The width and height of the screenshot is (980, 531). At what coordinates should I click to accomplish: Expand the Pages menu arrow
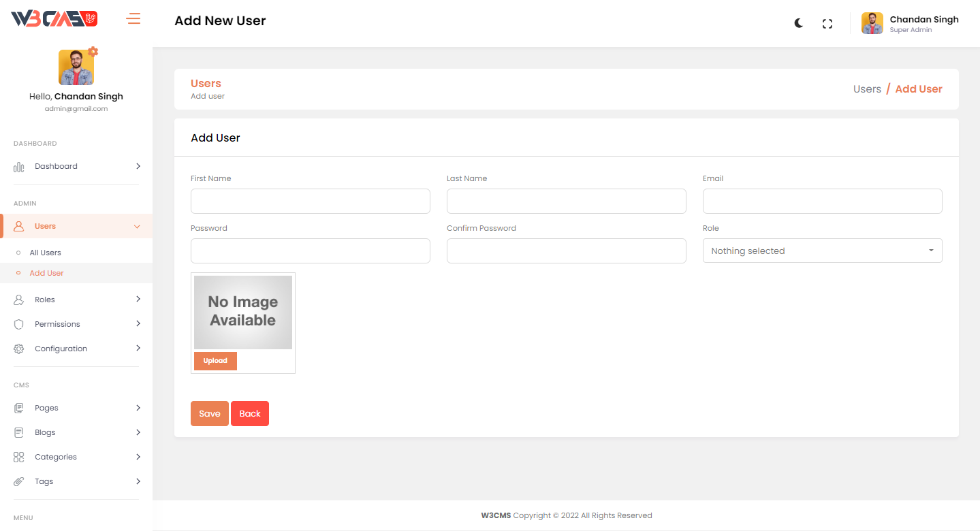pos(138,408)
